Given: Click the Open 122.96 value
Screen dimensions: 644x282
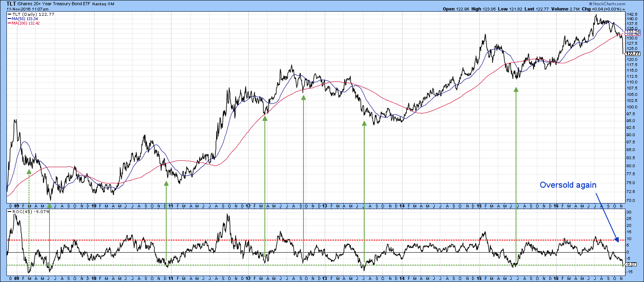Looking at the screenshot, I should [x=456, y=9].
